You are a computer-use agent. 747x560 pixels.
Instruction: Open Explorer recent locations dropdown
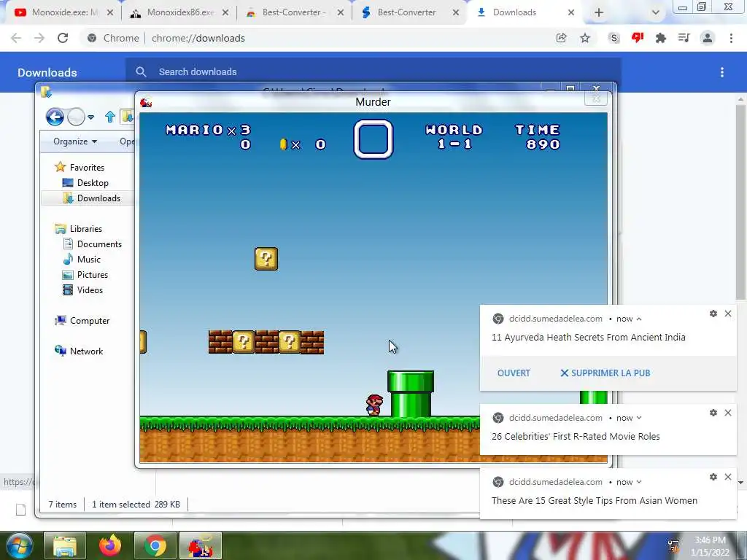pos(90,117)
